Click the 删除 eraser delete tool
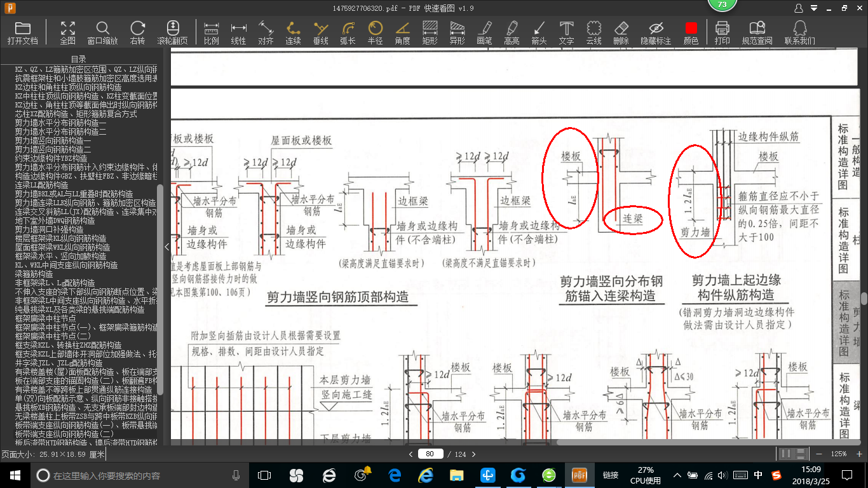The image size is (868, 488). (x=621, y=32)
